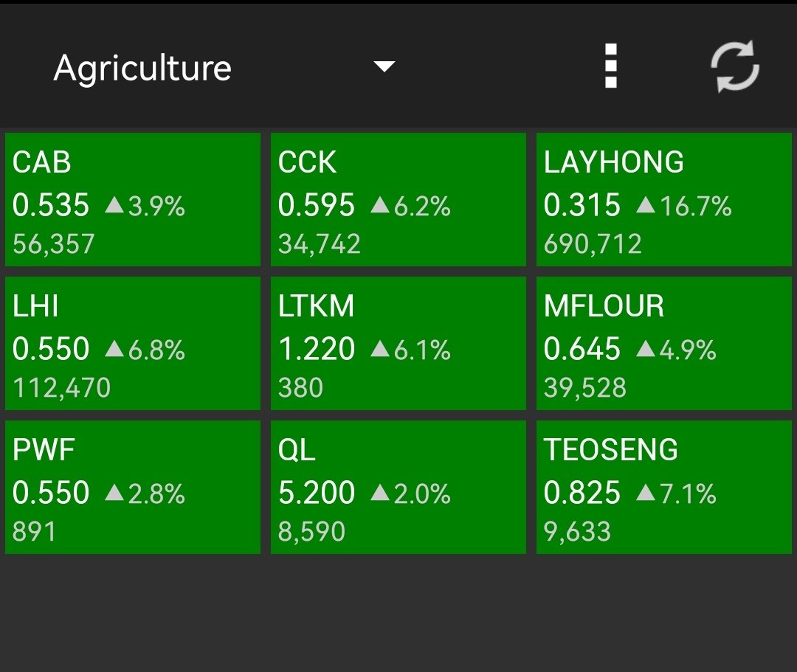
Task: Click MFLOUR price 0.645
Action: [x=582, y=349]
